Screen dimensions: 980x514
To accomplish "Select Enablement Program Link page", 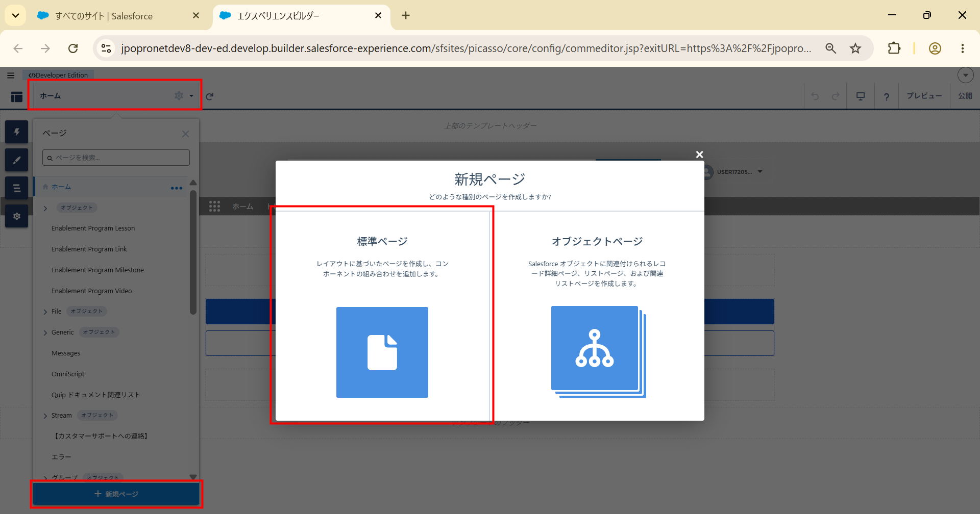I will (89, 249).
